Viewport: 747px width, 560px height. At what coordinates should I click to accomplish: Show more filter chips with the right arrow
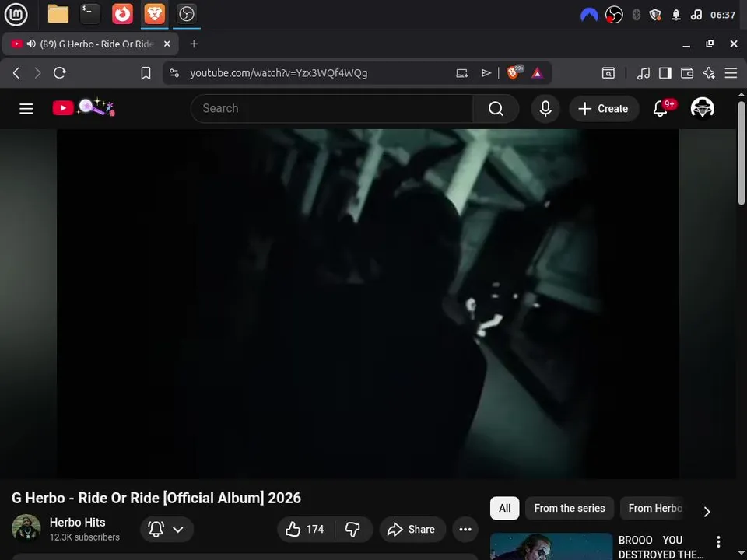(707, 512)
